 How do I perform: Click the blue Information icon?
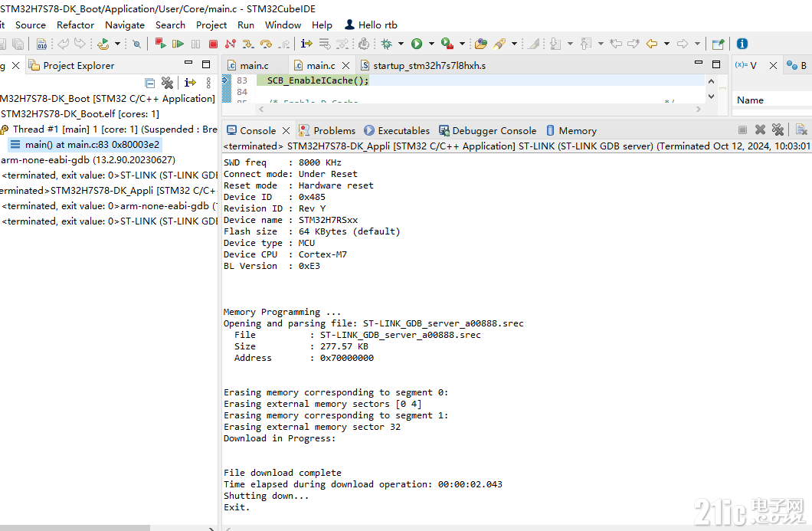pyautogui.click(x=742, y=44)
